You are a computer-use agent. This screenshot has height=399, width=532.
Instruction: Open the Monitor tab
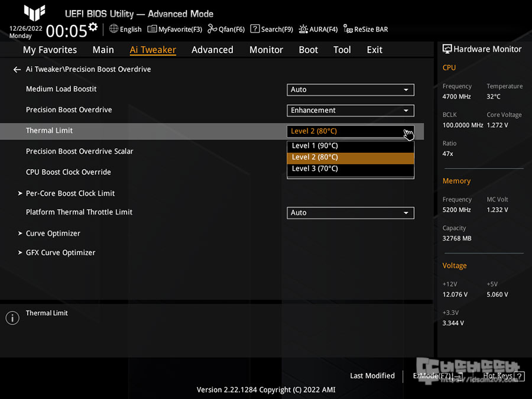tap(266, 50)
